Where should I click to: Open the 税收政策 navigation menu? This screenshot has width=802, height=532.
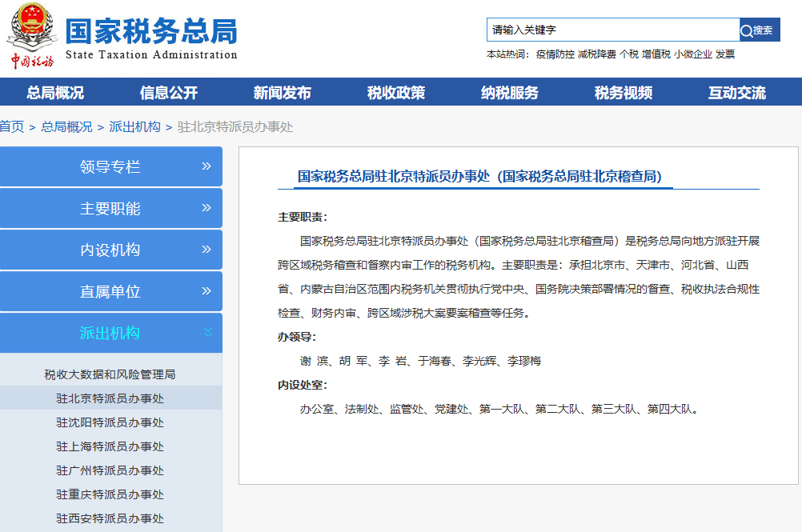pyautogui.click(x=396, y=93)
